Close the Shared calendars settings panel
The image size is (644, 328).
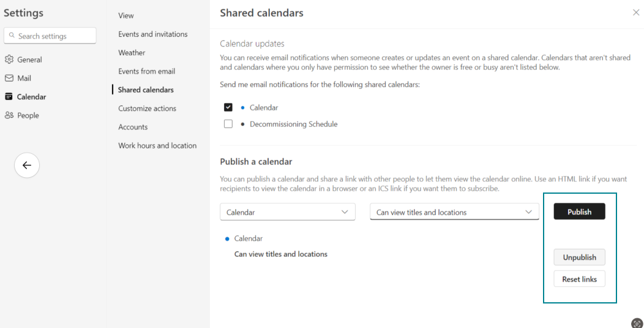636,12
